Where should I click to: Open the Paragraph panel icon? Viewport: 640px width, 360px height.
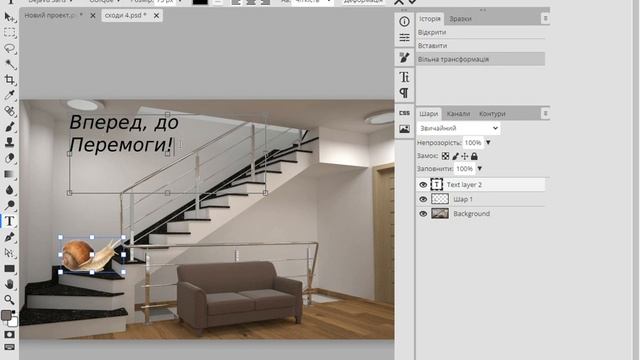(x=404, y=93)
